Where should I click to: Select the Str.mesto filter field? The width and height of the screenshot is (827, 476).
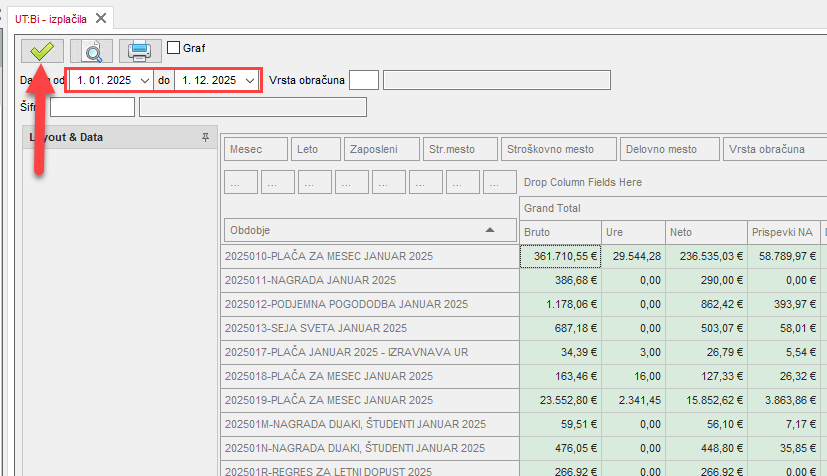[x=460, y=149]
